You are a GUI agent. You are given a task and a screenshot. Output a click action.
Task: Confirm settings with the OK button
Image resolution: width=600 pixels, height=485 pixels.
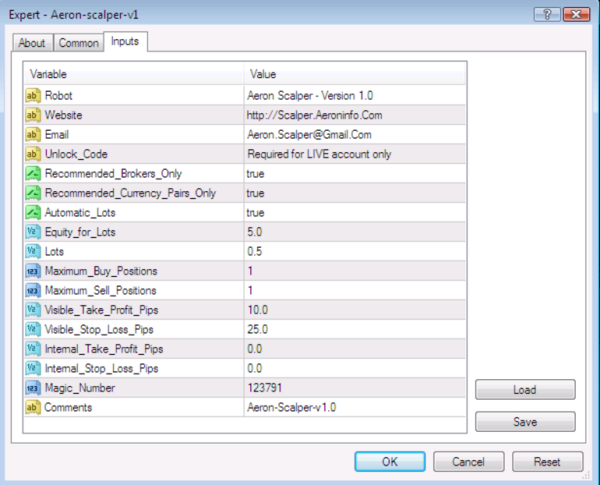pos(390,462)
